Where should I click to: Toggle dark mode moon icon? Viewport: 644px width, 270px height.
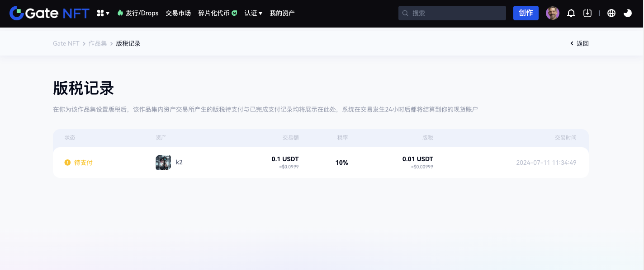pyautogui.click(x=628, y=13)
